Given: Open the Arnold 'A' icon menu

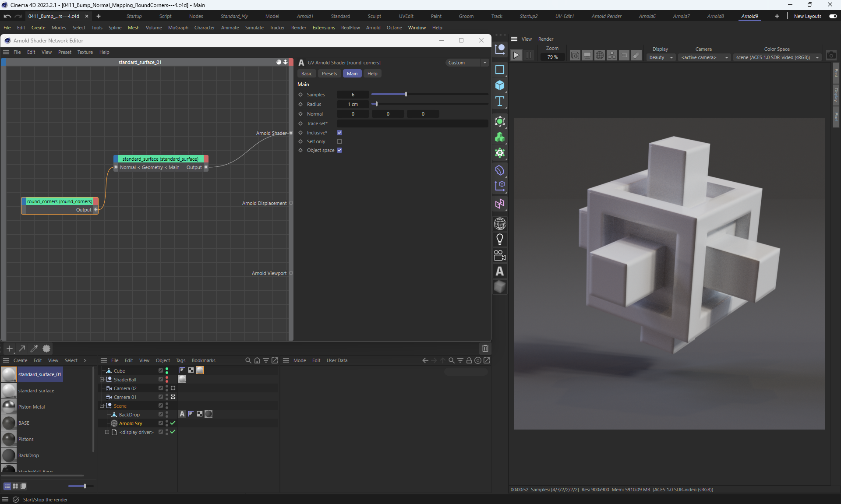Looking at the screenshot, I should (499, 271).
